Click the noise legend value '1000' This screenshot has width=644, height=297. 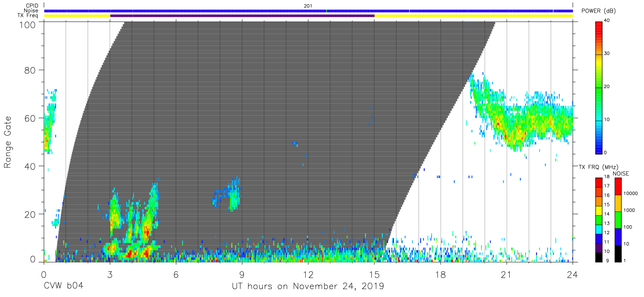pyautogui.click(x=630, y=210)
